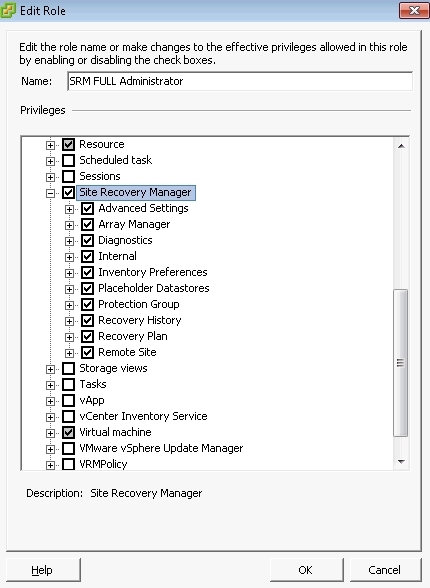Expand the Remote Site node
430x588 pixels.
click(69, 353)
